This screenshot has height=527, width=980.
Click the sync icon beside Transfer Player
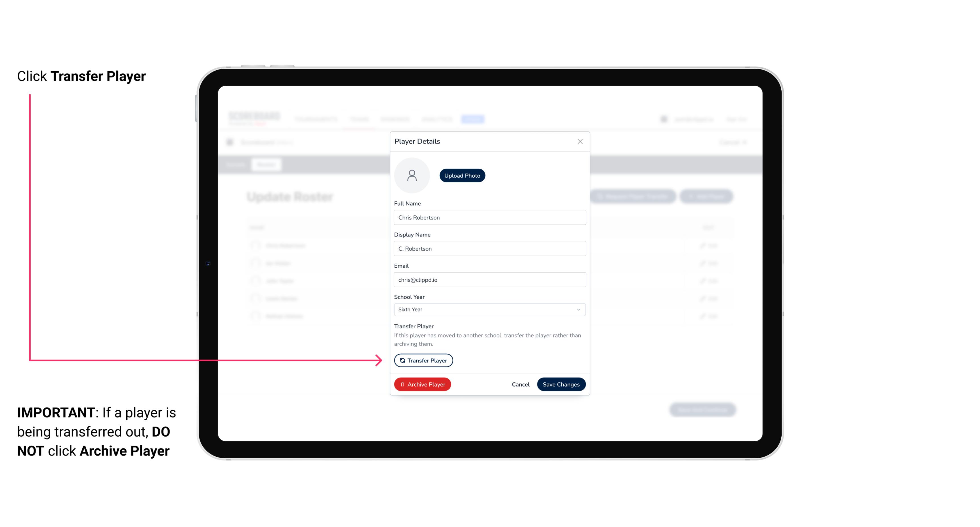[x=402, y=360]
